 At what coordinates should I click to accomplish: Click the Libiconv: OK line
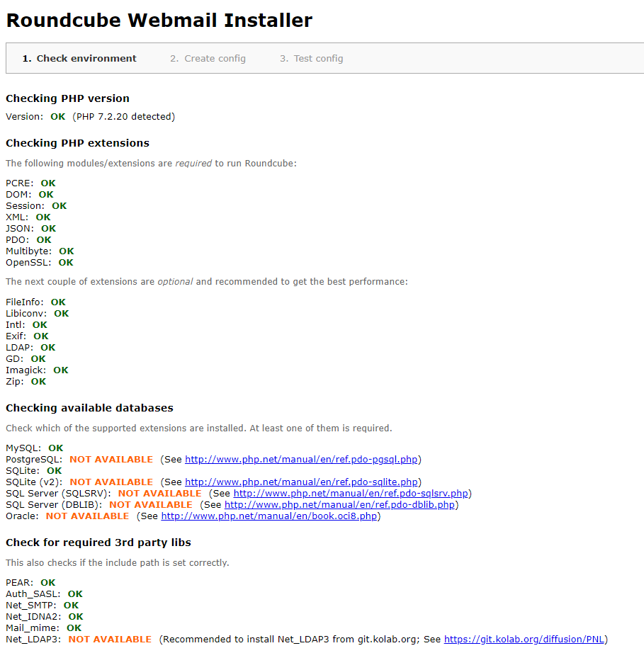point(37,313)
